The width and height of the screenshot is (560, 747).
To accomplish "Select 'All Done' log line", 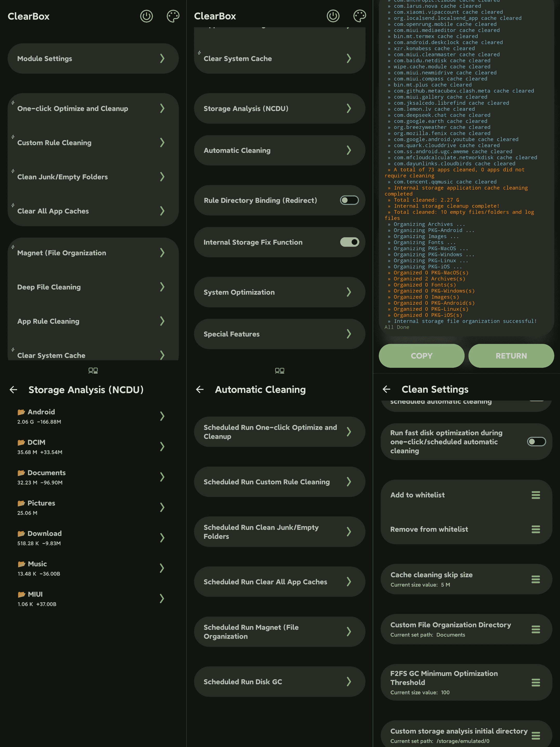I will coord(397,327).
